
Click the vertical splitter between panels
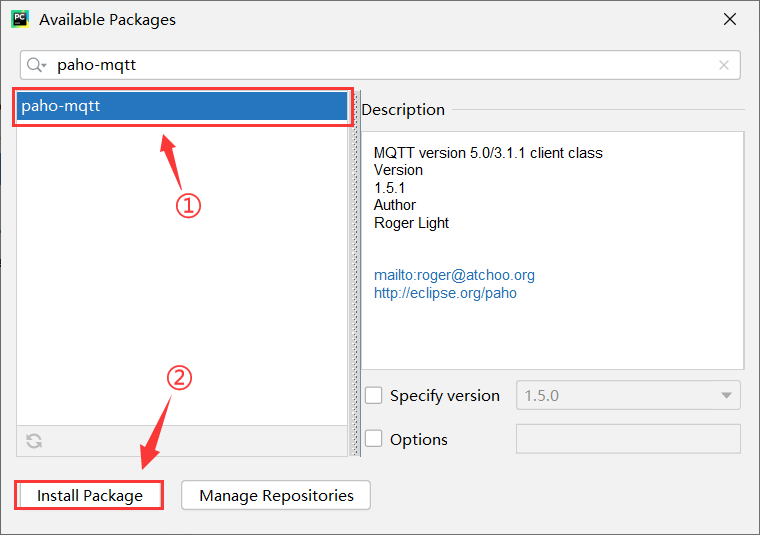click(x=355, y=273)
